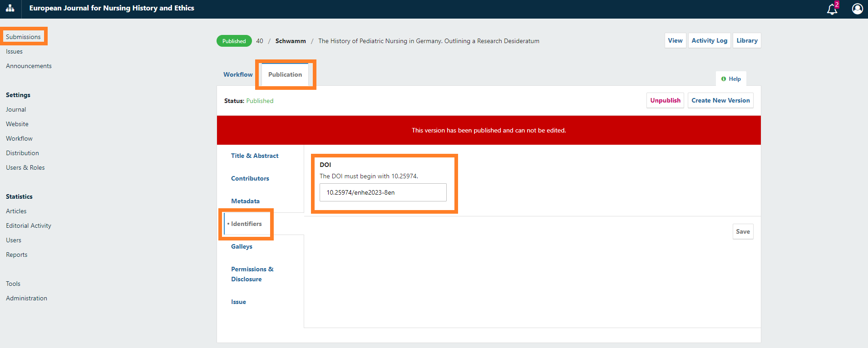
Task: Open the Contributors section
Action: pyautogui.click(x=250, y=178)
